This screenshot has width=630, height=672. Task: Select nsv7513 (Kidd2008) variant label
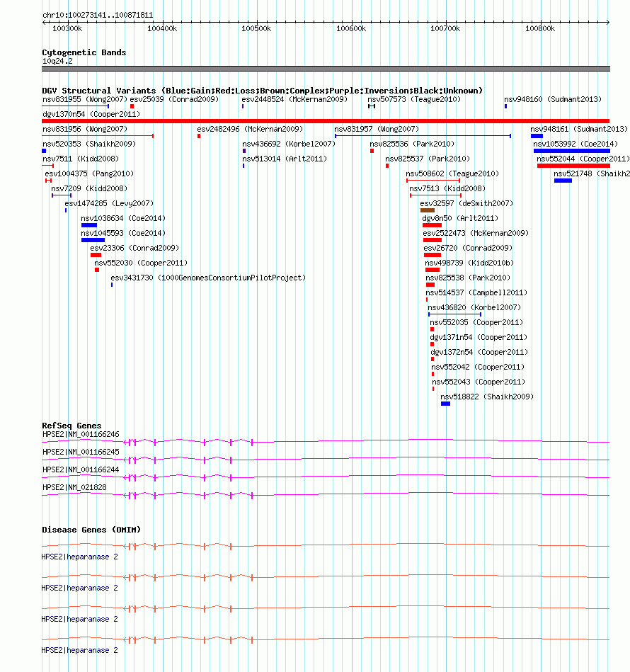tap(447, 188)
